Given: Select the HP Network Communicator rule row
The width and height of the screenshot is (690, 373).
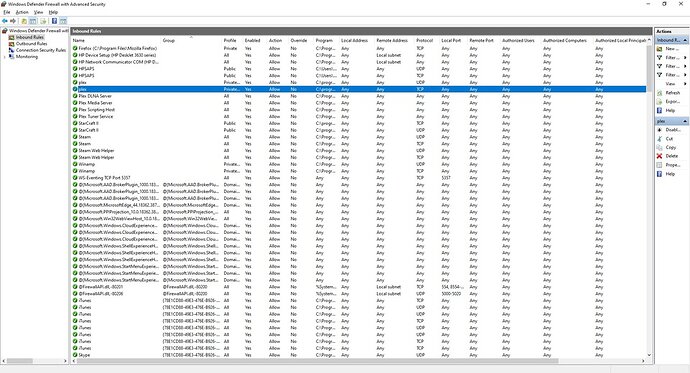Looking at the screenshot, I should (x=359, y=62).
